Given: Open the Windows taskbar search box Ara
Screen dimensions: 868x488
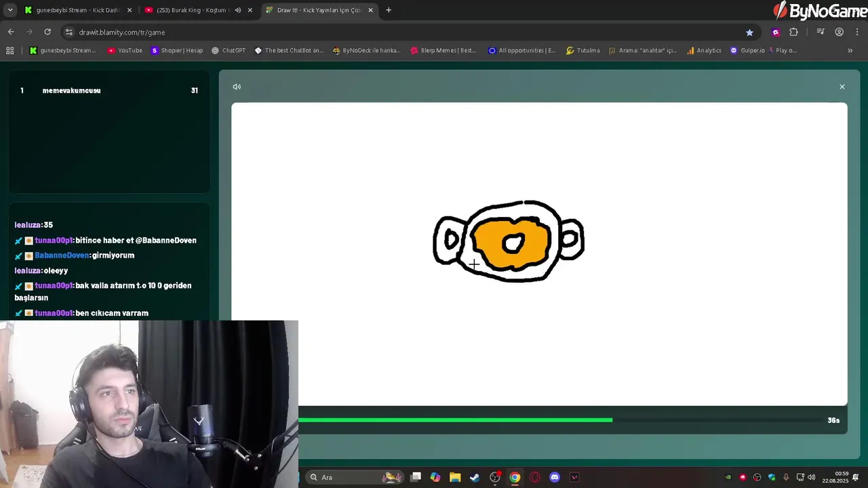Looking at the screenshot, I should tap(354, 477).
